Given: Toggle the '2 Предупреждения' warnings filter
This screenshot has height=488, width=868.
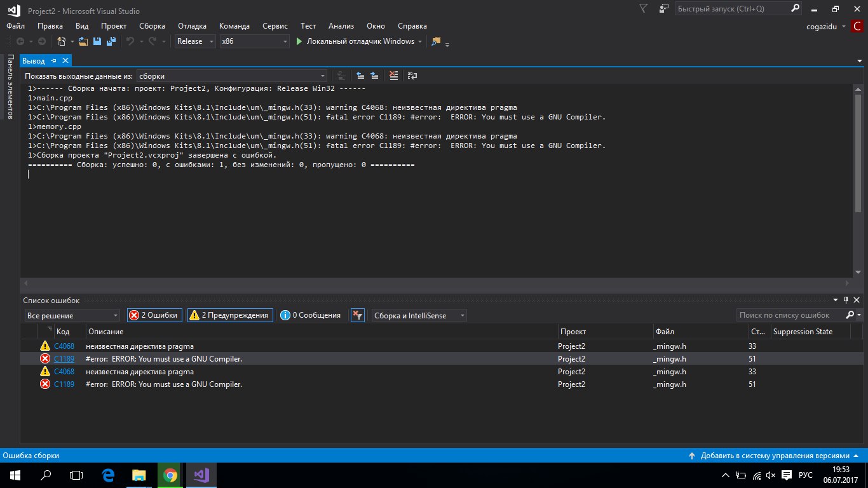Looking at the screenshot, I should click(x=230, y=315).
